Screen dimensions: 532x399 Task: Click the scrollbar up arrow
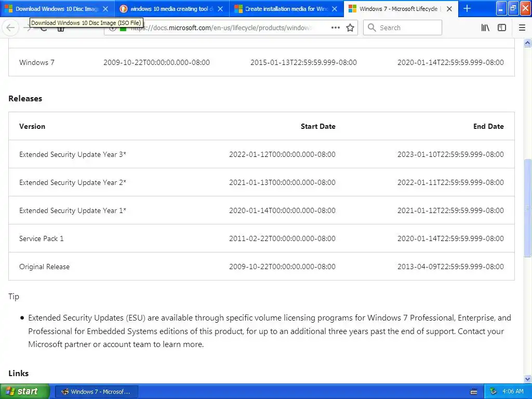528,43
